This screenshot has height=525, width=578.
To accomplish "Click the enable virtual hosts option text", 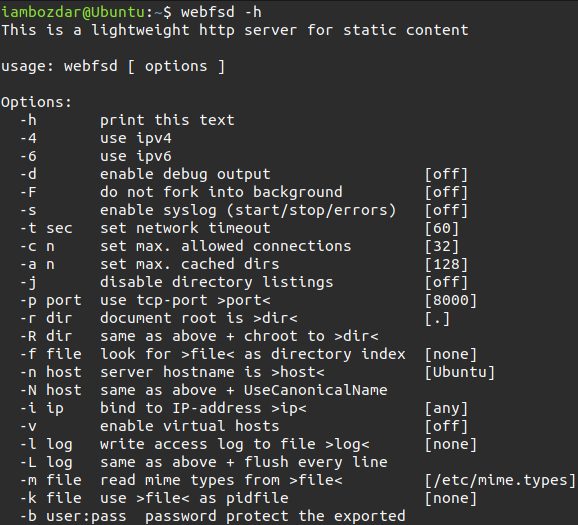I will [190, 426].
